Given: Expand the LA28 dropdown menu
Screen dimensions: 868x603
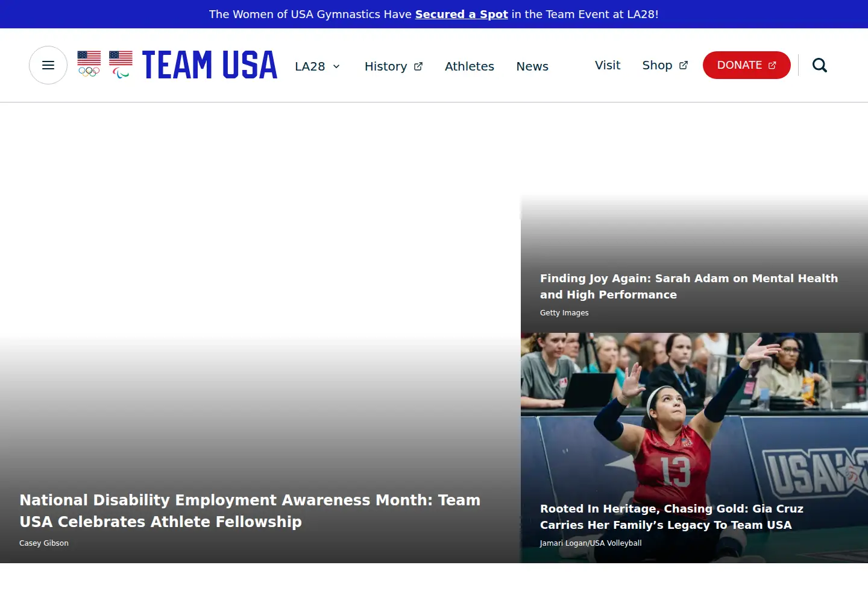Looking at the screenshot, I should click(318, 66).
